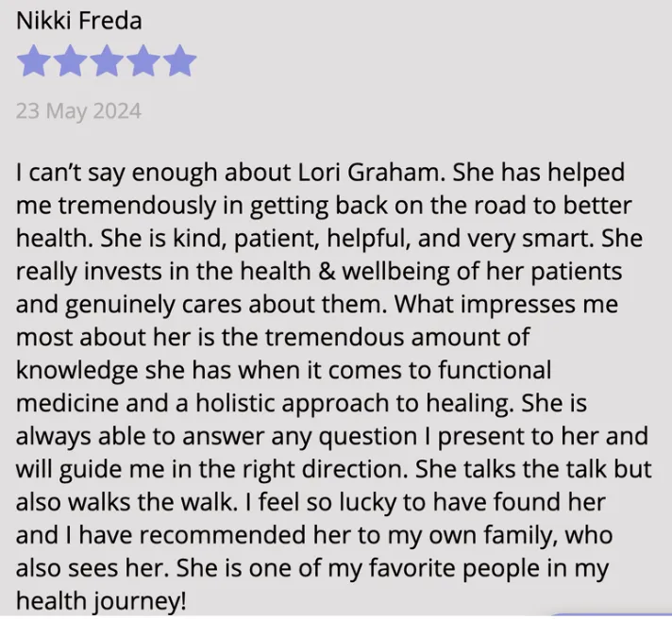Click the reviewer name Nikki Freda
Viewport: 672px width, 619px height.
pos(79,21)
